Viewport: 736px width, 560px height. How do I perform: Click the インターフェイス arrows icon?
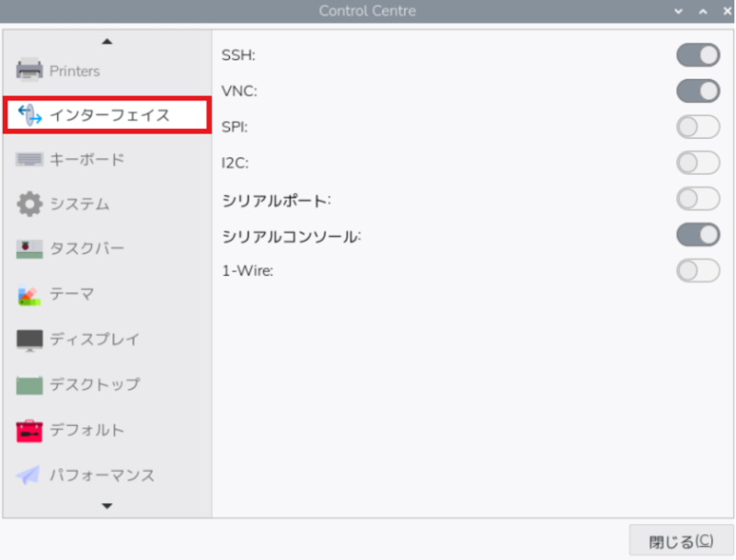click(29, 115)
